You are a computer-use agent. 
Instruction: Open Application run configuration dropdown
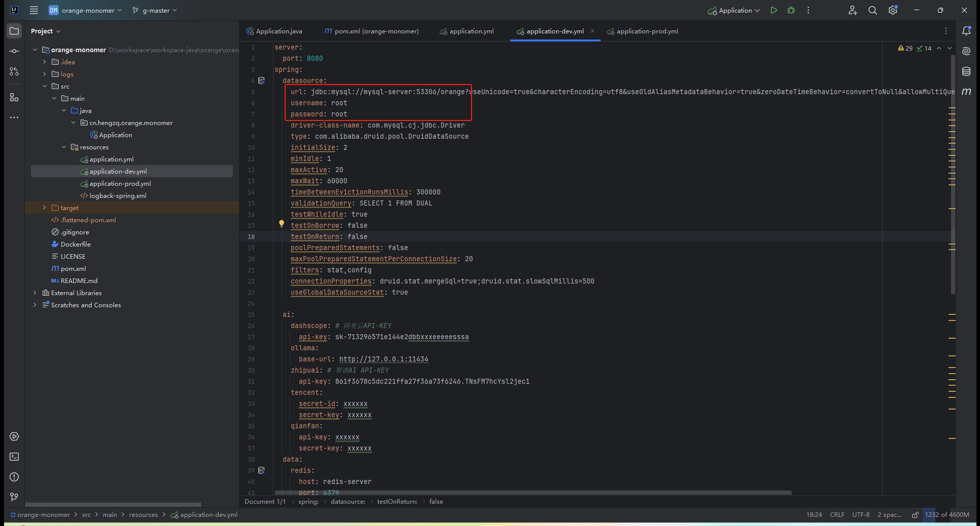click(x=733, y=10)
